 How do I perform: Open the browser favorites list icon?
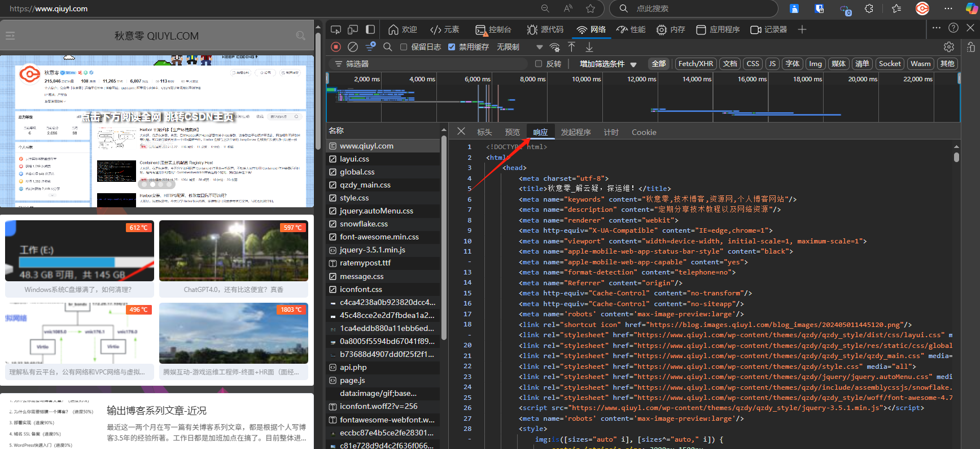[x=896, y=8]
